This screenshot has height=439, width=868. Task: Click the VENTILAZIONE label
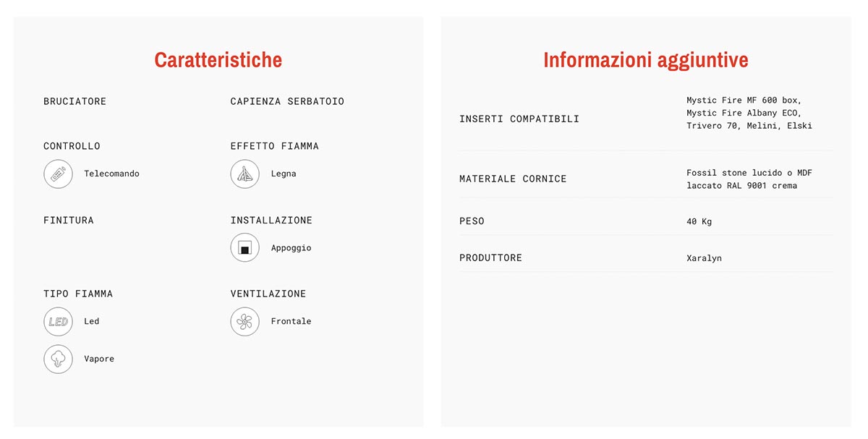point(268,294)
